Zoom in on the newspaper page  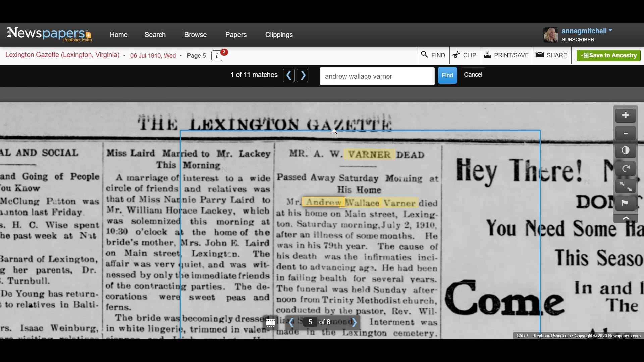click(x=626, y=115)
